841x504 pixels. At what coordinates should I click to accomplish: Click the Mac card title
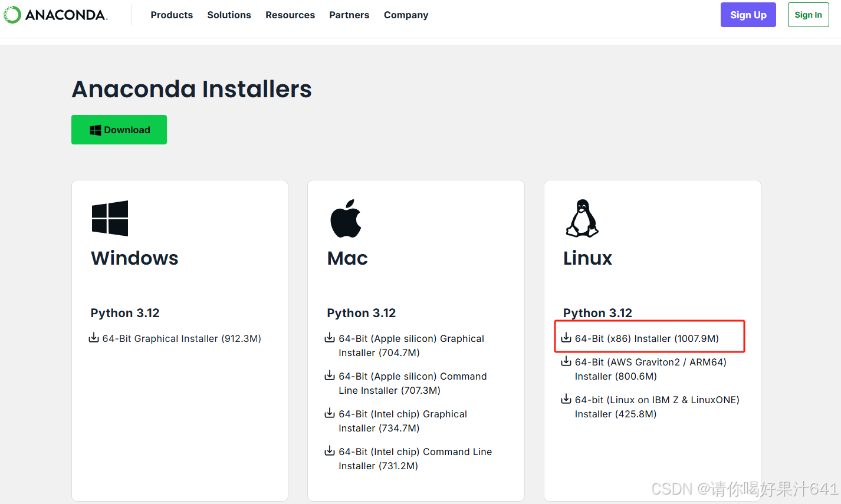(x=347, y=258)
